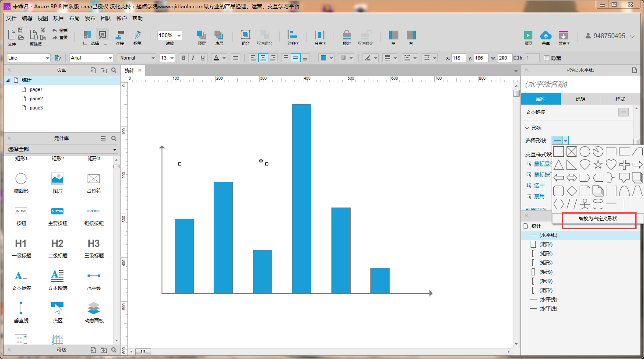Group widgets using the 组合 icon
Image resolution: width=644 pixels, height=359 pixels.
(x=246, y=35)
